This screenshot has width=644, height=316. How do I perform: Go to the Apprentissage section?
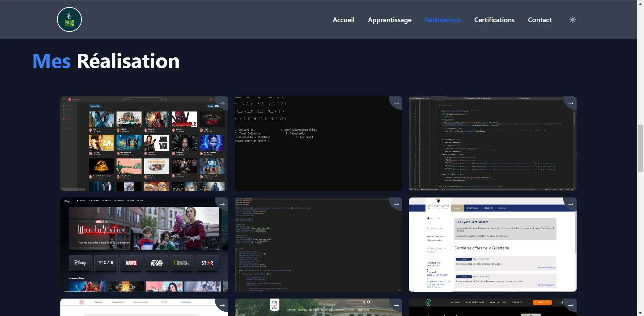pyautogui.click(x=389, y=20)
